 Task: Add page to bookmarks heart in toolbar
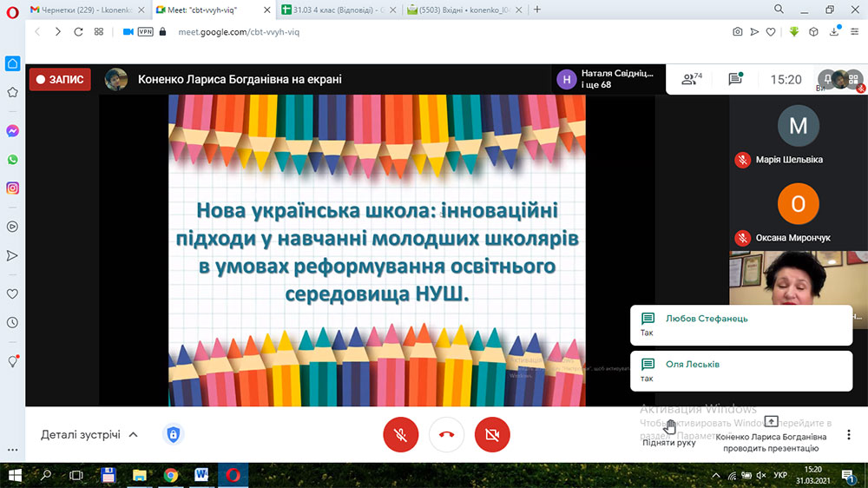coord(771,32)
